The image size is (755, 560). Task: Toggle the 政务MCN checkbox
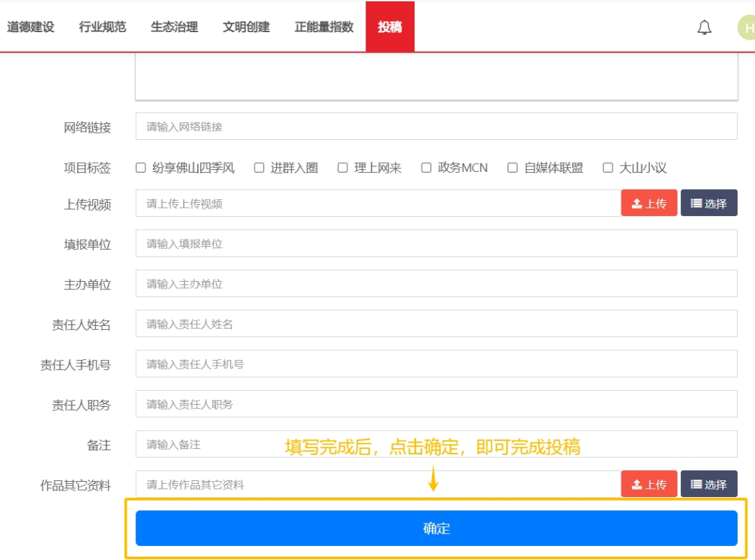coord(426,168)
